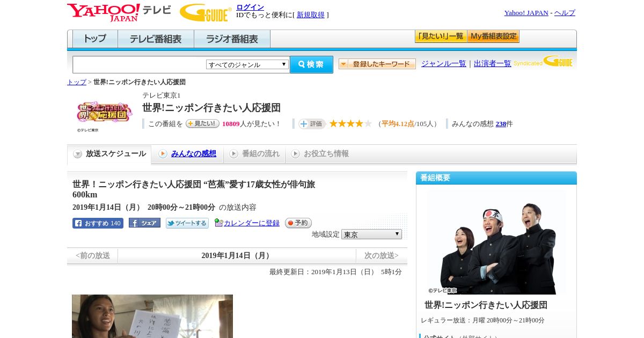
Task: Click the 番組概要 cast photo
Action: [x=496, y=242]
